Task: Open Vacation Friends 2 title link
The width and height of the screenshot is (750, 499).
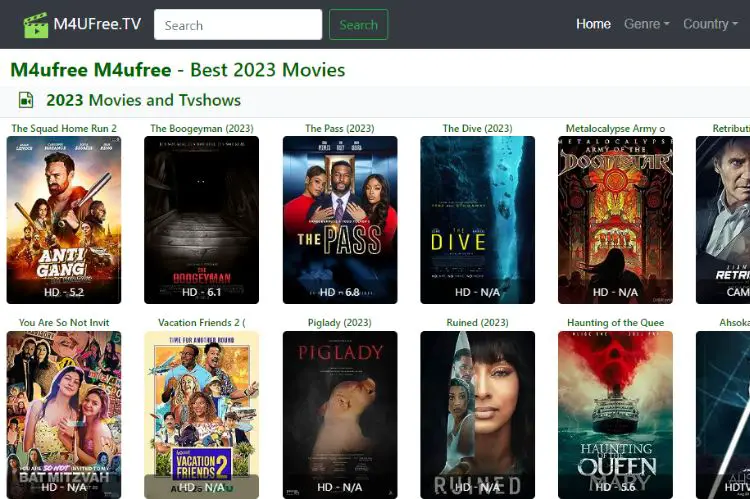Action: coord(202,322)
